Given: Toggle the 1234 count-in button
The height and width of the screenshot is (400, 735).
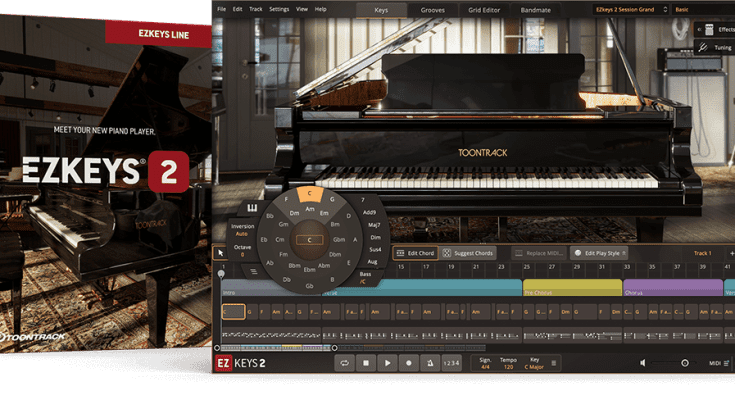Looking at the screenshot, I should pyautogui.click(x=454, y=363).
